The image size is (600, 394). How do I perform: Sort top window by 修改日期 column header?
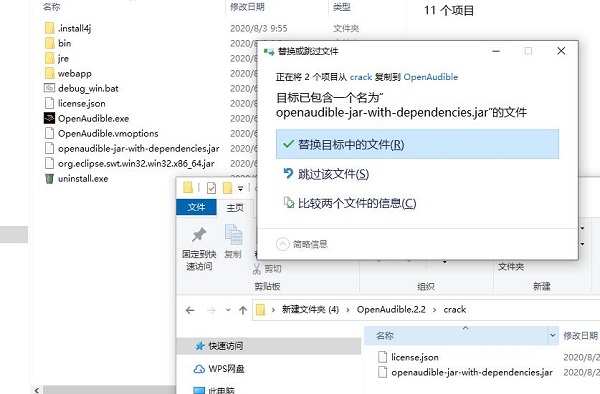pyautogui.click(x=247, y=7)
